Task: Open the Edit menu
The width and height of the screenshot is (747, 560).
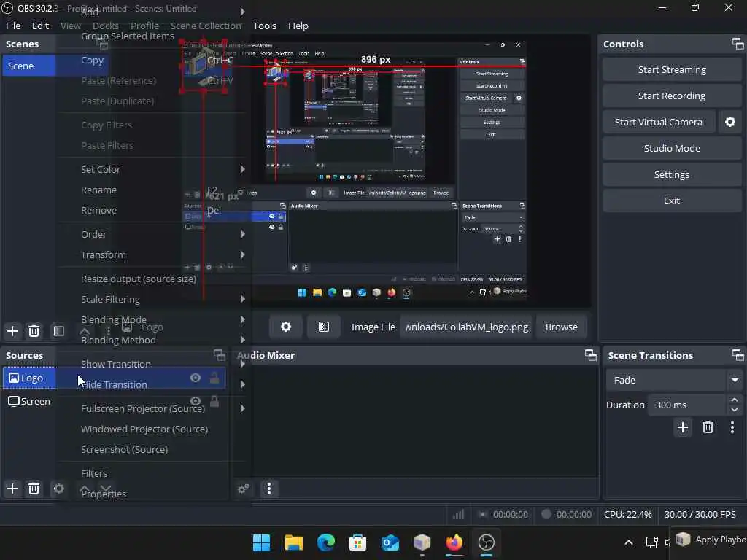Action: pyautogui.click(x=41, y=26)
